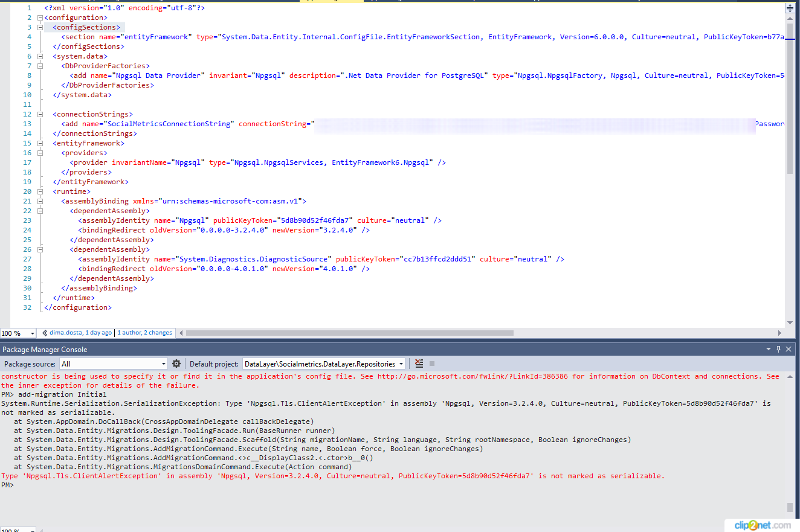This screenshot has width=800, height=532.
Task: Click the editor vertical scroll down arrow
Action: [x=790, y=323]
